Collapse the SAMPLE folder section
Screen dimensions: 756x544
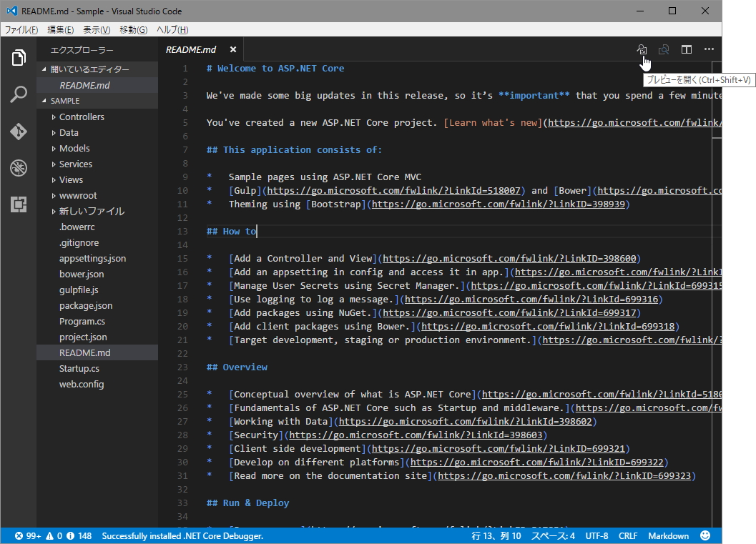click(44, 101)
